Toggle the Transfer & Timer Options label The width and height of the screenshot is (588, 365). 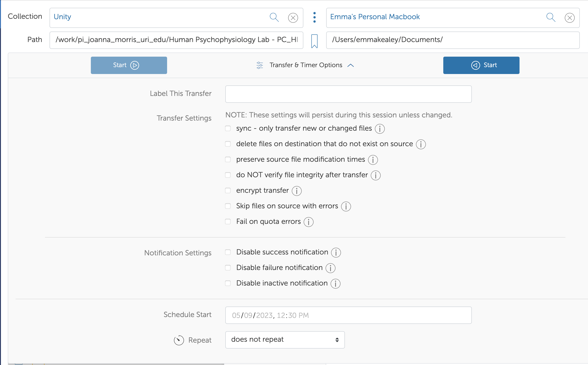pos(306,65)
